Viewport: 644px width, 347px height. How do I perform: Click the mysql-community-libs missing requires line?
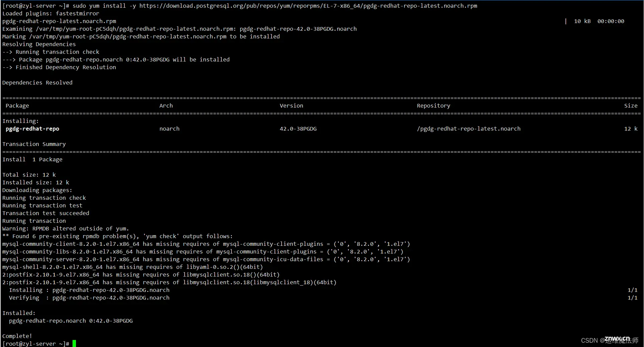[203, 251]
